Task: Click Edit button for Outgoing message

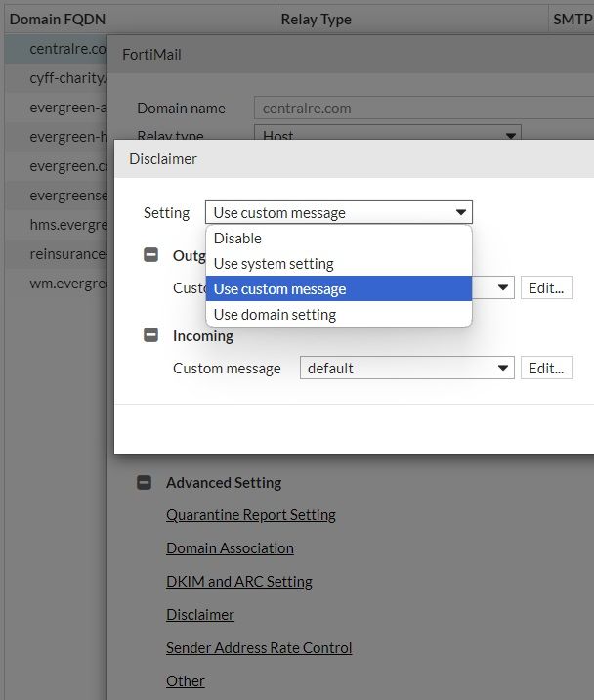Action: point(546,288)
